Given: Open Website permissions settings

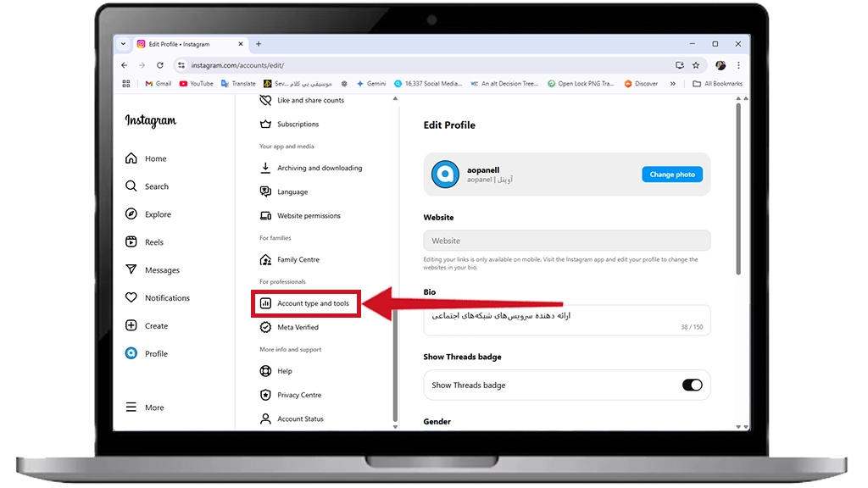Looking at the screenshot, I should pyautogui.click(x=301, y=216).
